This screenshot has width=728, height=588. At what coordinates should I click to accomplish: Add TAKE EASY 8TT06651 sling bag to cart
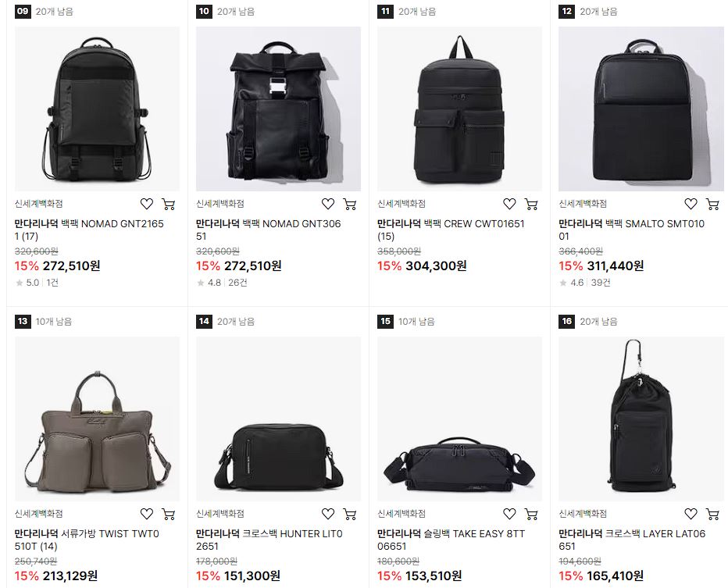coord(531,514)
